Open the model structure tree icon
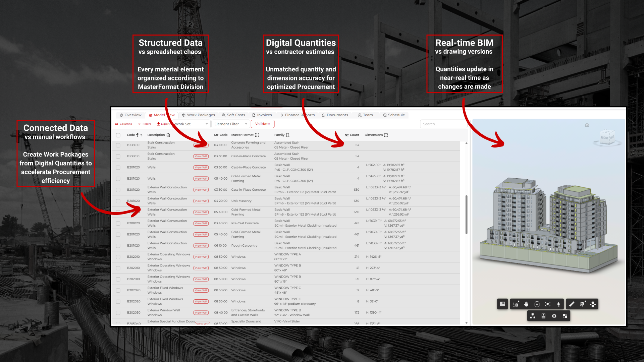Screen dimensions: 644x362 533,316
